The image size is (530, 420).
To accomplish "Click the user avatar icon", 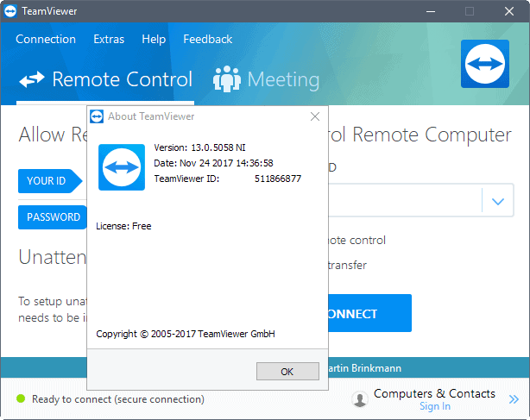I will pos(360,399).
